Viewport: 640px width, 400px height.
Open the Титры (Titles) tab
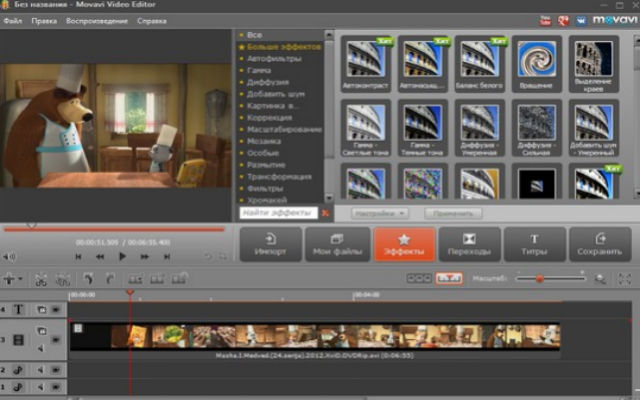click(x=534, y=244)
